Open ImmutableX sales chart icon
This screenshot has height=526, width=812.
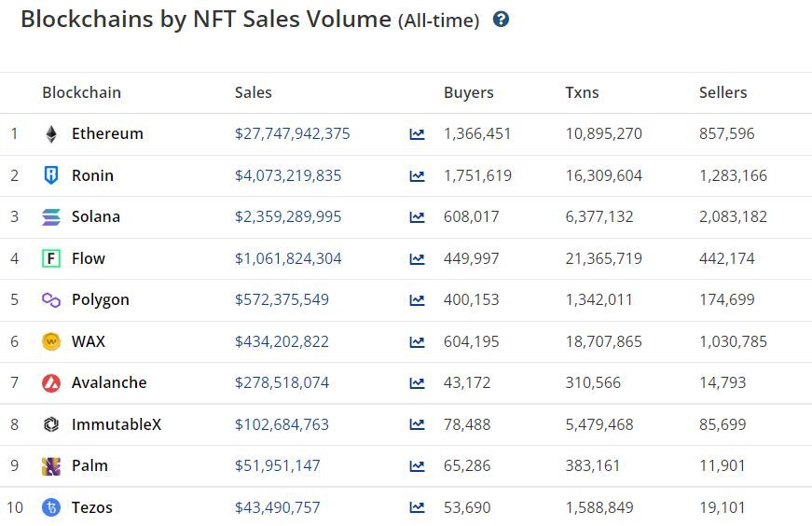tap(417, 424)
